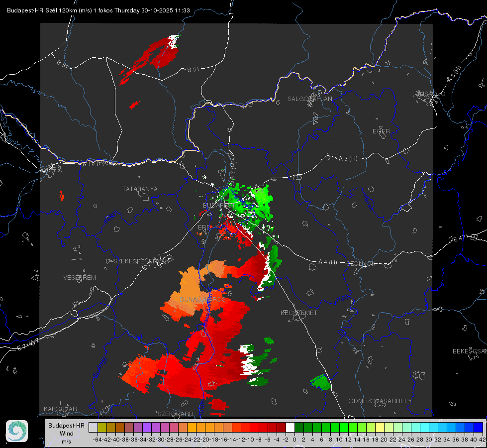Select the EGER city label

click(x=381, y=131)
